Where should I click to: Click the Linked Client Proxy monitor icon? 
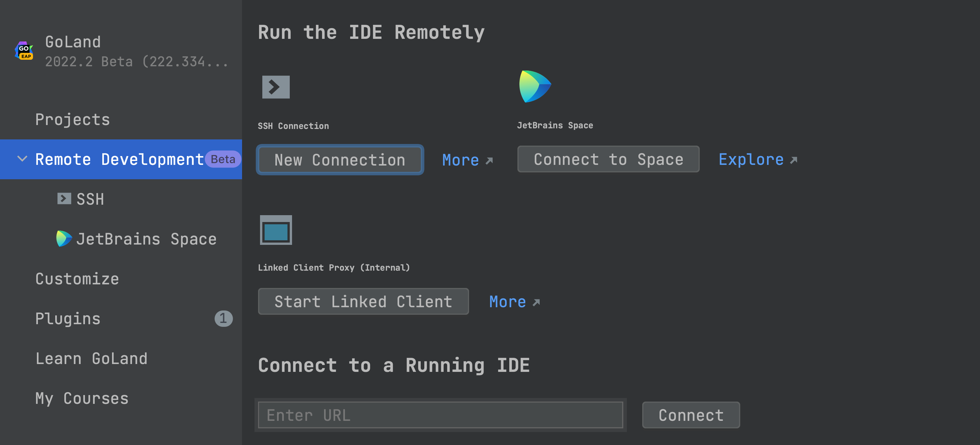[x=276, y=230]
